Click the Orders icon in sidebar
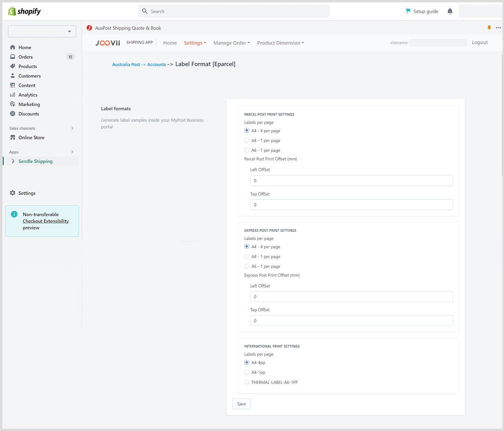This screenshot has height=431, width=504. pyautogui.click(x=13, y=57)
